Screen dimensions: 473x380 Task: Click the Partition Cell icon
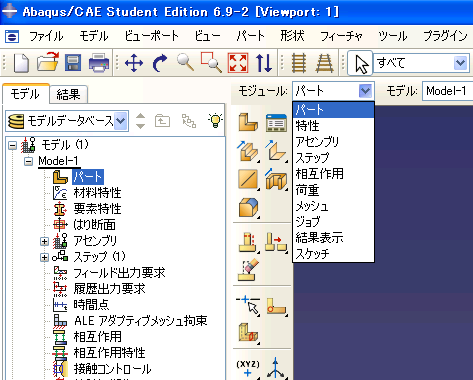(248, 333)
